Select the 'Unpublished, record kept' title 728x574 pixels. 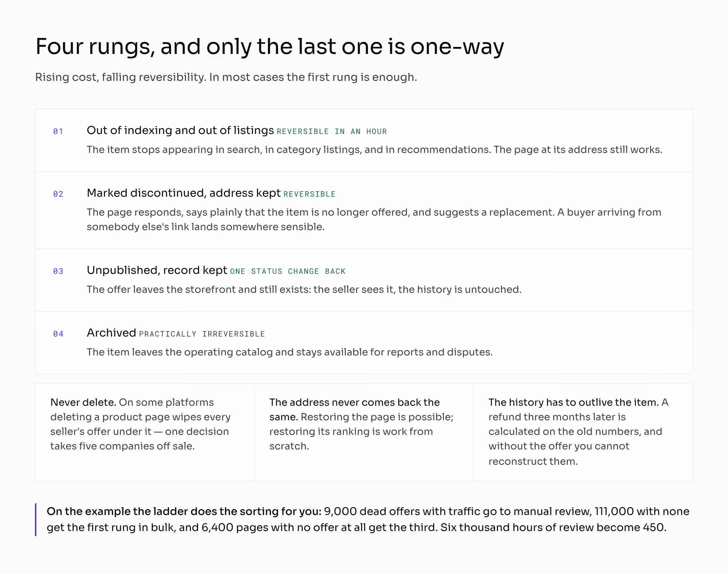pos(157,270)
